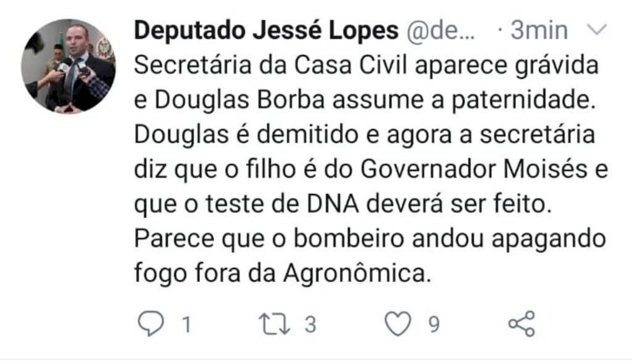
Task: Click the reply count number 1
Action: point(186,325)
